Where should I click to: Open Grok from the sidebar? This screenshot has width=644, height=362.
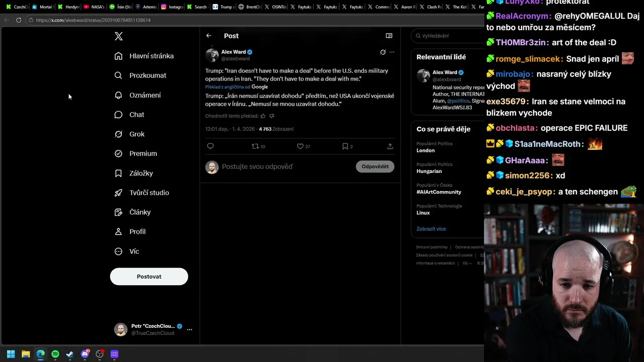point(129,134)
